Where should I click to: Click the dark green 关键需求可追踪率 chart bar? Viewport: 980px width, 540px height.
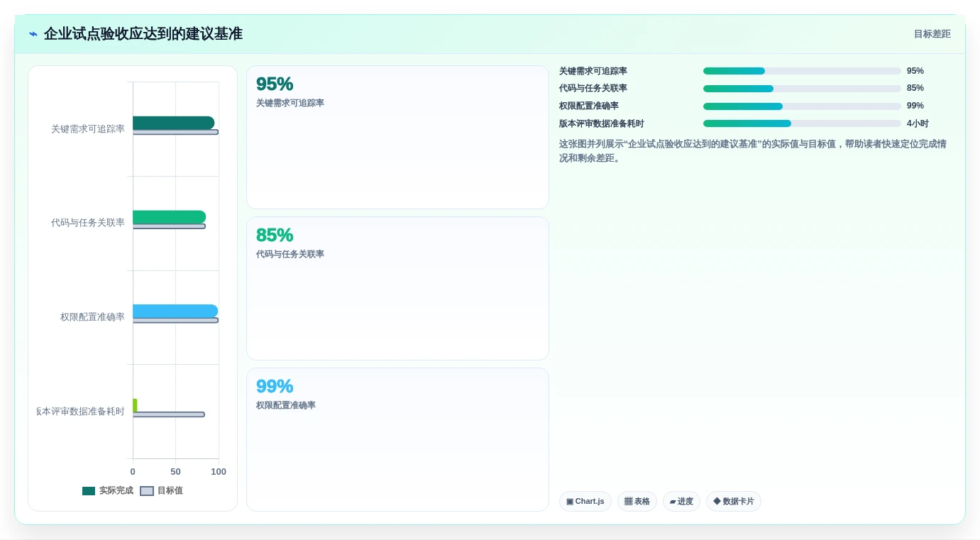click(173, 123)
